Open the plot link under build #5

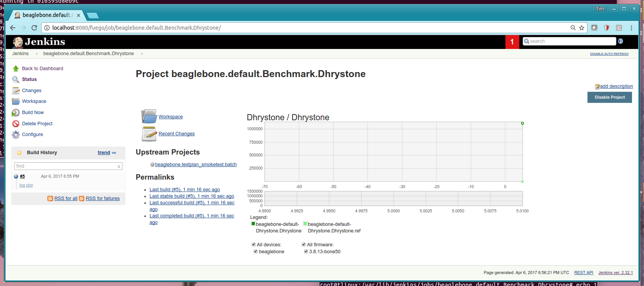click(x=29, y=185)
